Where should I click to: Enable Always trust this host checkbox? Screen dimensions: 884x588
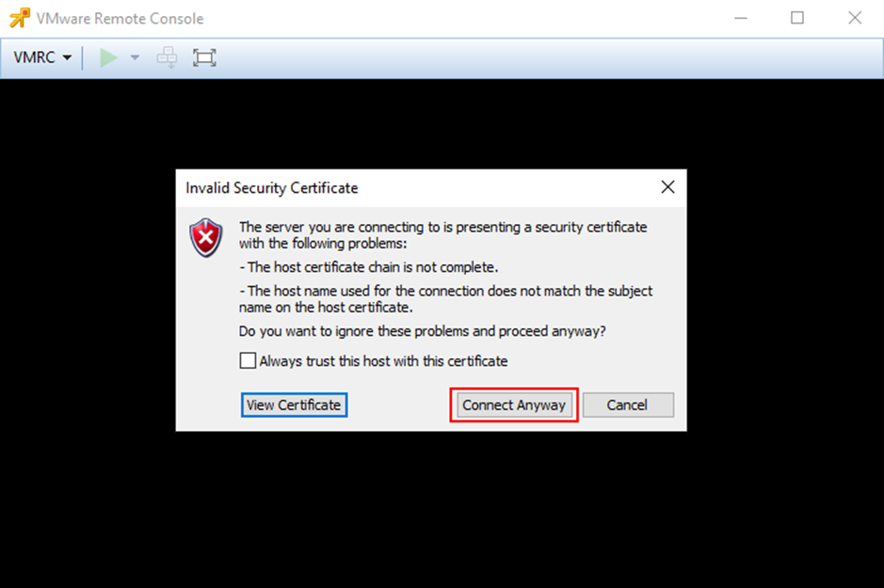pos(248,360)
